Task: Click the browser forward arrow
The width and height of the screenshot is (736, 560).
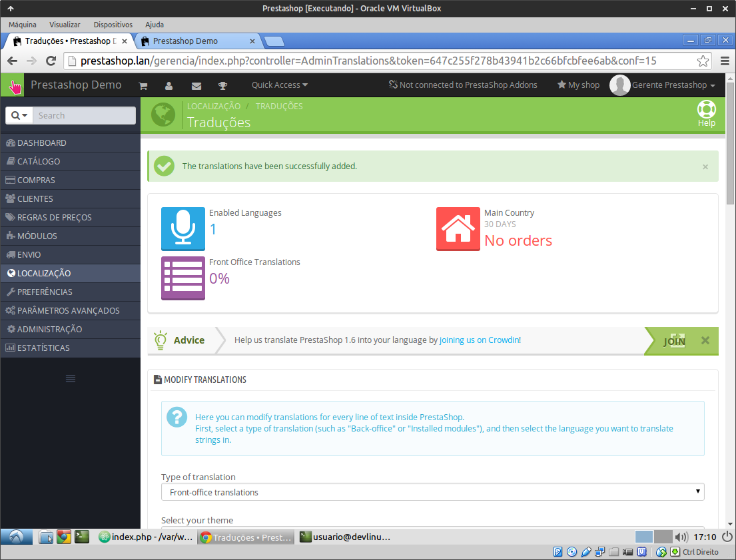Action: tap(31, 61)
